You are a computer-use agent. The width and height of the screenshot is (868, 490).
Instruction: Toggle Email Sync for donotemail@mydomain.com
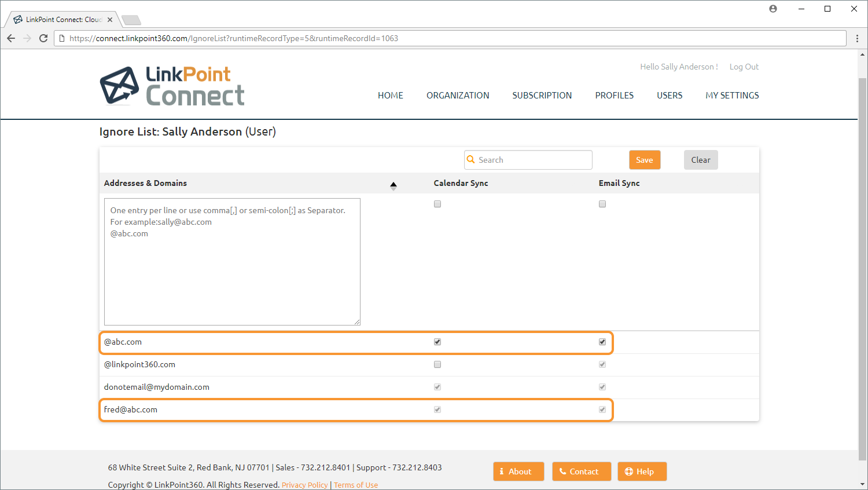[x=602, y=387]
